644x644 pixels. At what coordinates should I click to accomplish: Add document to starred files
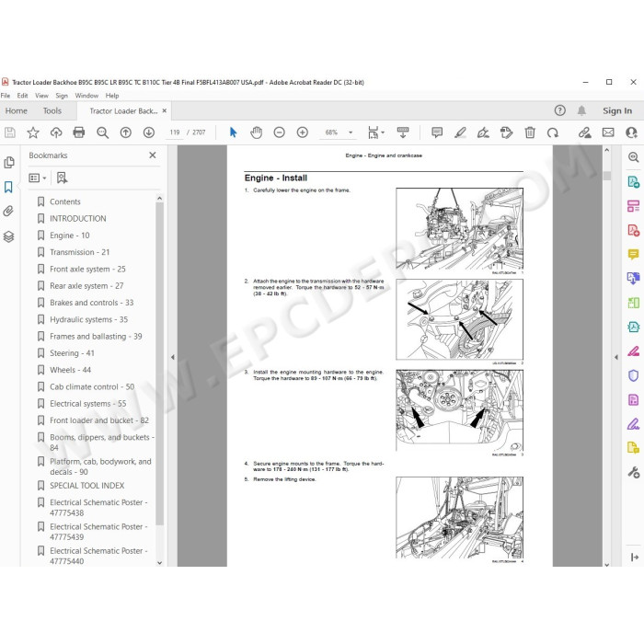pos(33,132)
